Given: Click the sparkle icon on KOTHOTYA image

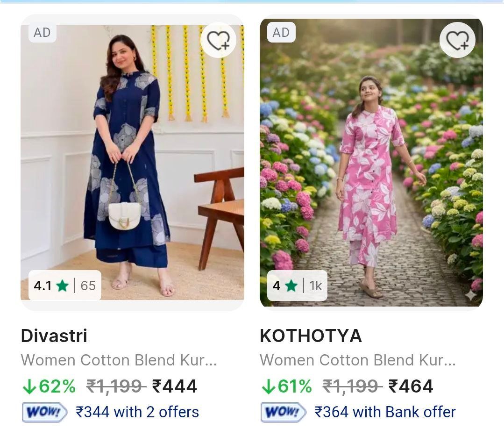Looking at the screenshot, I should (x=471, y=295).
